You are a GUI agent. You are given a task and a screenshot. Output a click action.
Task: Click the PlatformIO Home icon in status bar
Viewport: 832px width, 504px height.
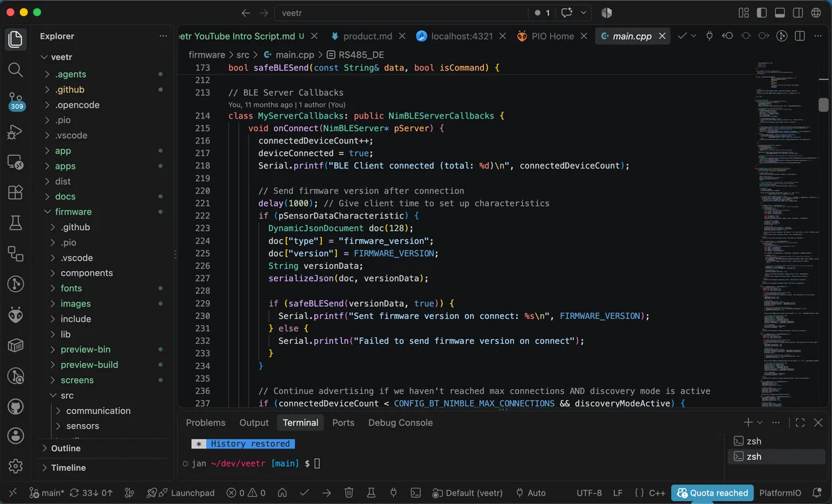(282, 493)
